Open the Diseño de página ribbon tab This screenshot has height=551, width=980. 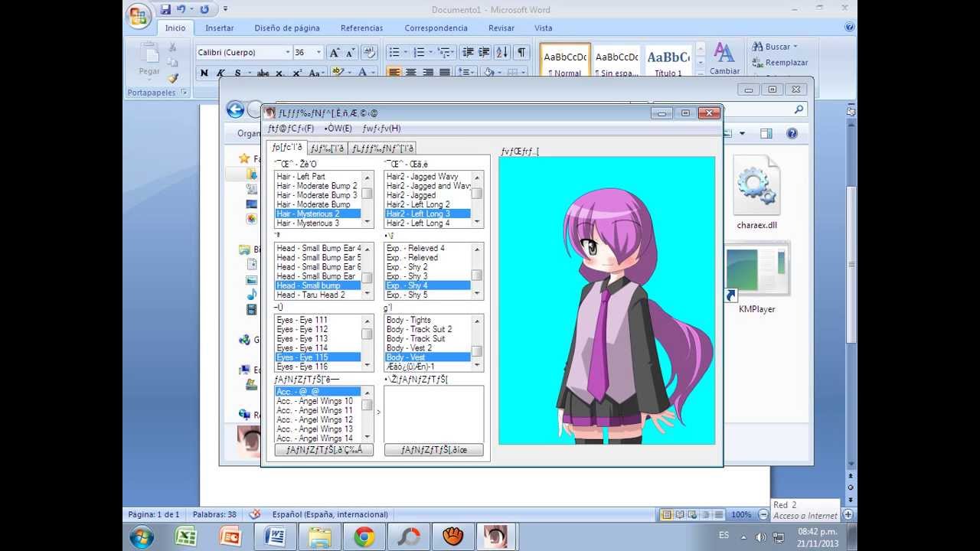[x=287, y=28]
